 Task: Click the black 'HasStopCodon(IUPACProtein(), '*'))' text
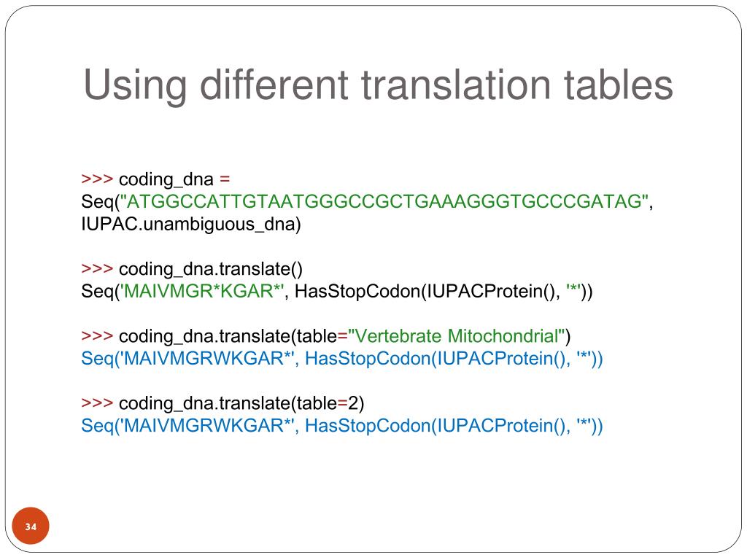click(444, 292)
